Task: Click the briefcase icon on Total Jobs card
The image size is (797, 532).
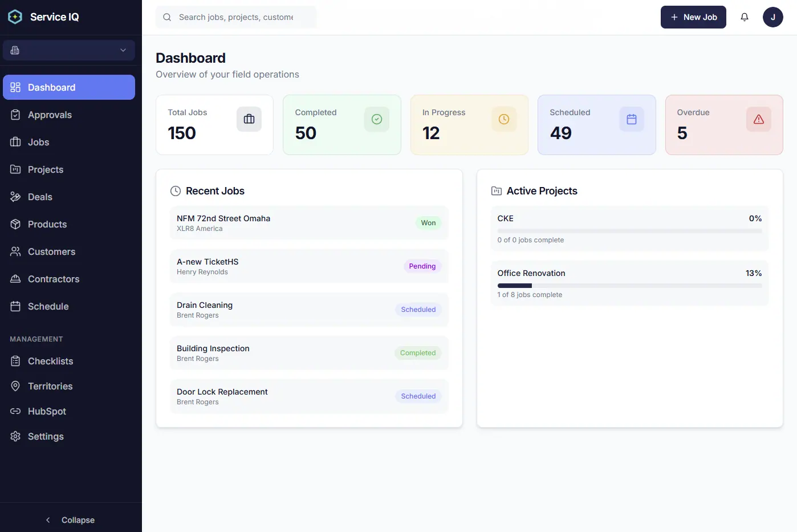Action: pos(249,119)
